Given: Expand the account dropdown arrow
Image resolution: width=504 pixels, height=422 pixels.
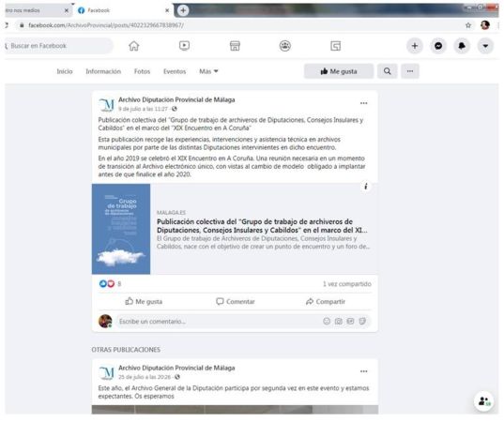Looking at the screenshot, I should tap(485, 46).
